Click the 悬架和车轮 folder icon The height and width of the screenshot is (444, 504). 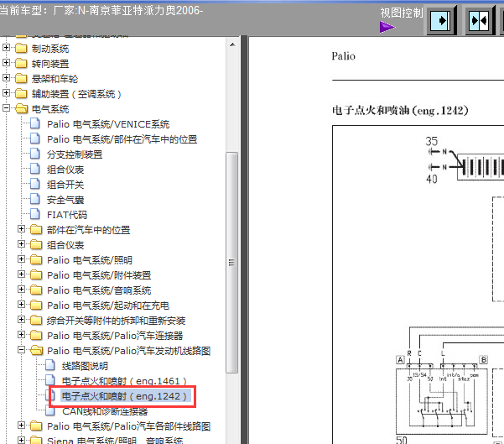coord(21,79)
